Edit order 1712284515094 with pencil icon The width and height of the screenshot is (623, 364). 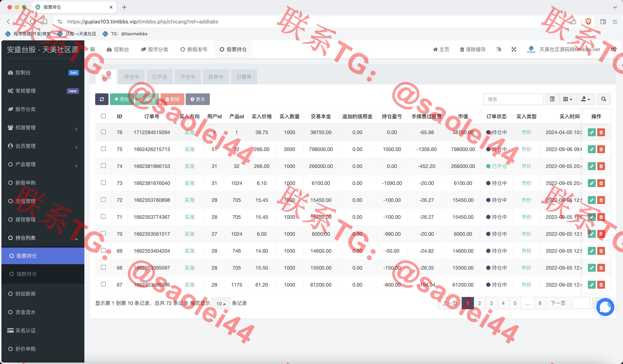pos(592,132)
